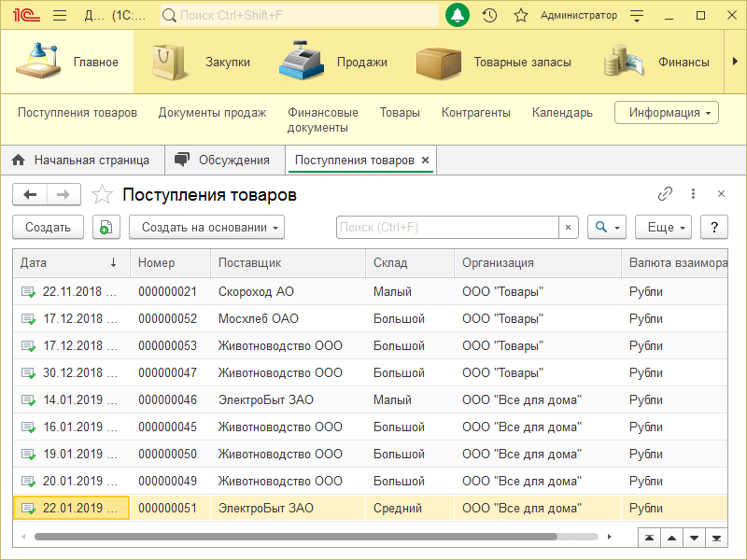Go forward with the right arrow button
This screenshot has width=747, height=560.
[63, 194]
